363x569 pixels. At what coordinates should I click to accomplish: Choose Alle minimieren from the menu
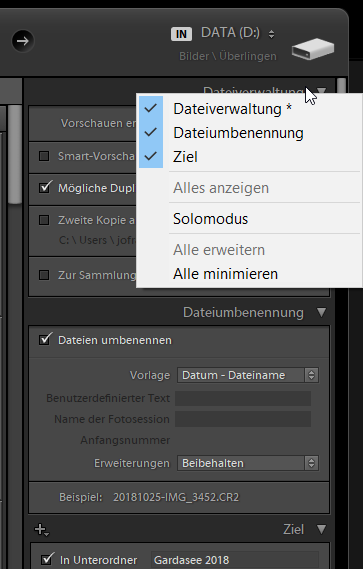225,274
